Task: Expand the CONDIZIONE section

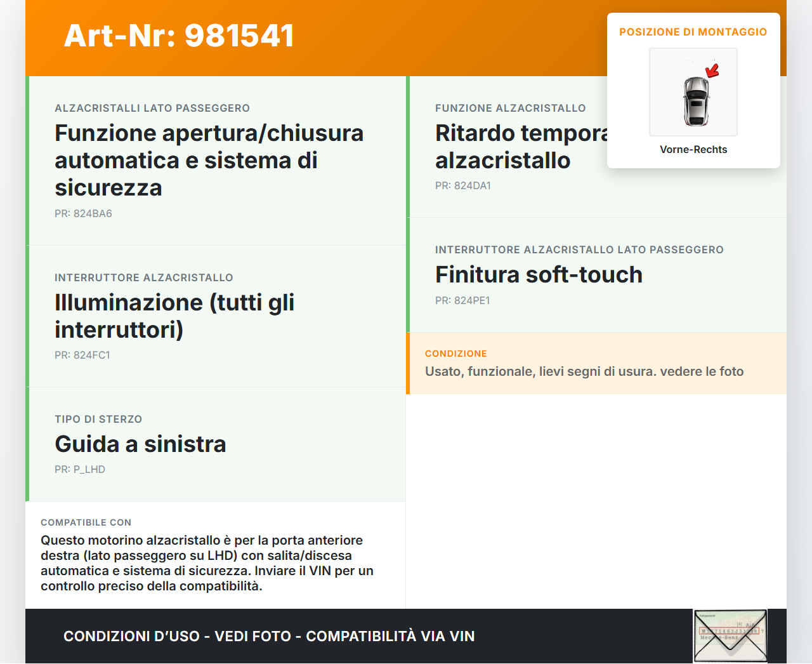Action: 596,363
